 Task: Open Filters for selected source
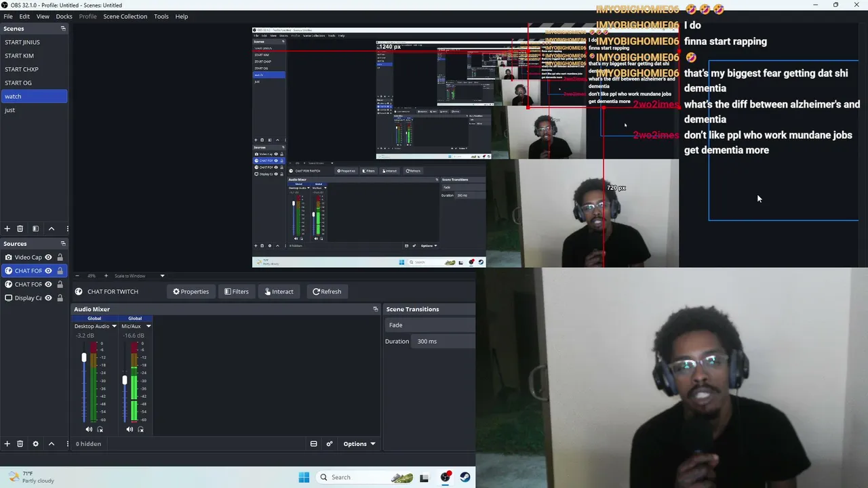click(237, 291)
